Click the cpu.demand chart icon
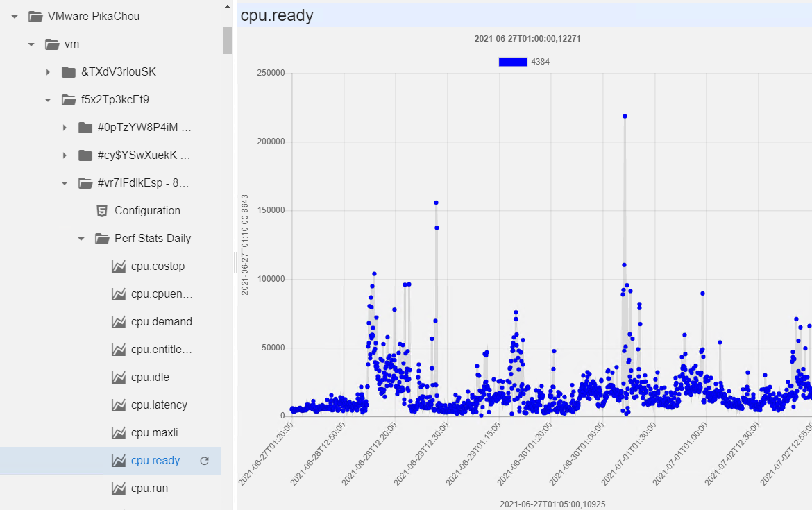Image resolution: width=812 pixels, height=510 pixels. click(x=119, y=321)
